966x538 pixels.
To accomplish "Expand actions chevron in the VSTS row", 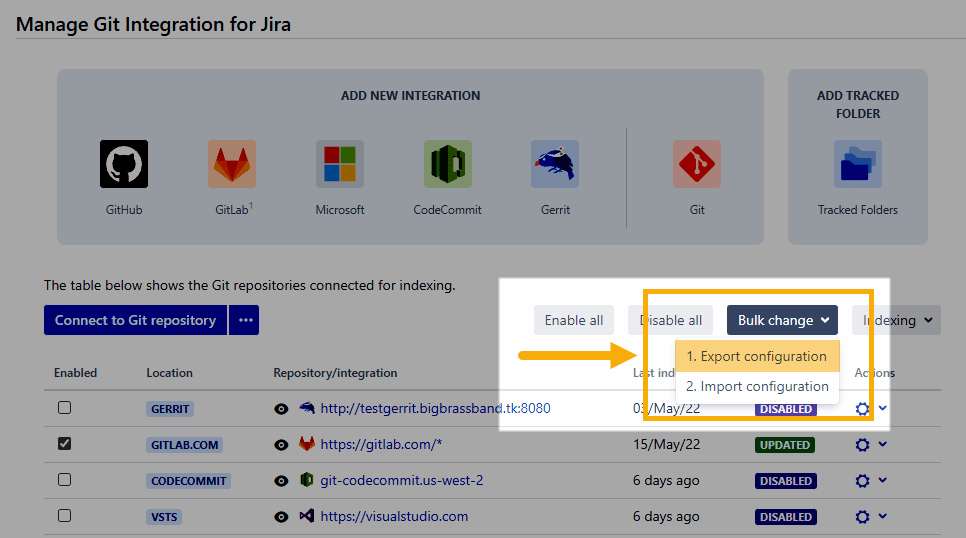I will click(x=883, y=516).
